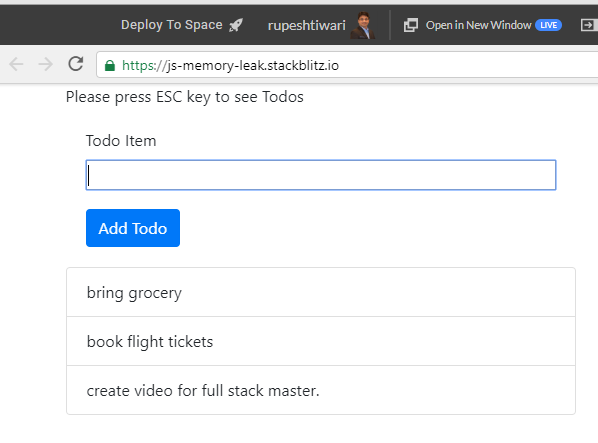Click the Open in New Window text
The height and width of the screenshot is (443, 598).
(478, 25)
